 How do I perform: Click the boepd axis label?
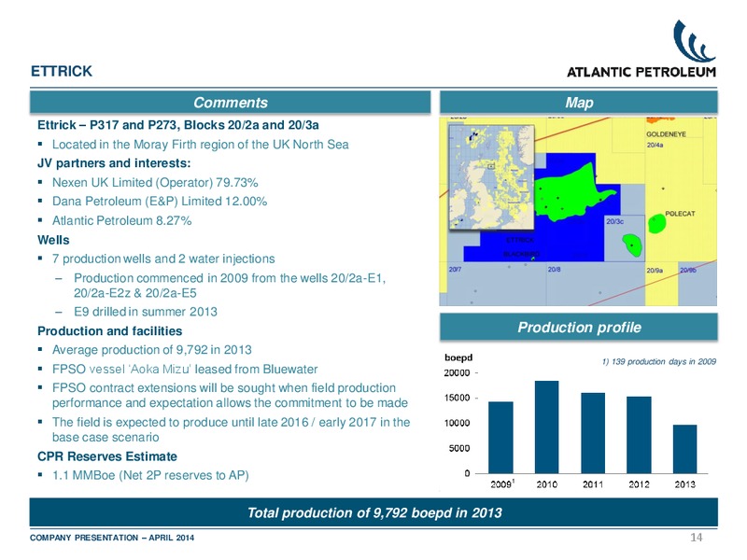[458, 357]
